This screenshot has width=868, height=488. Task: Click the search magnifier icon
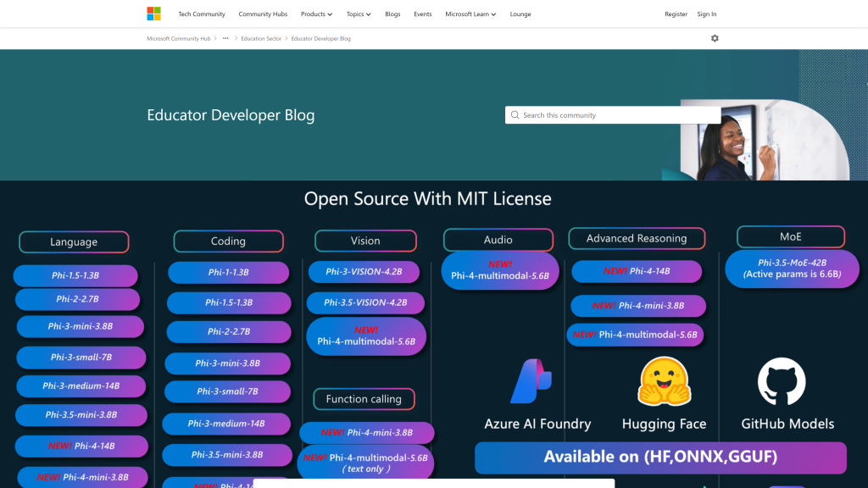point(515,115)
